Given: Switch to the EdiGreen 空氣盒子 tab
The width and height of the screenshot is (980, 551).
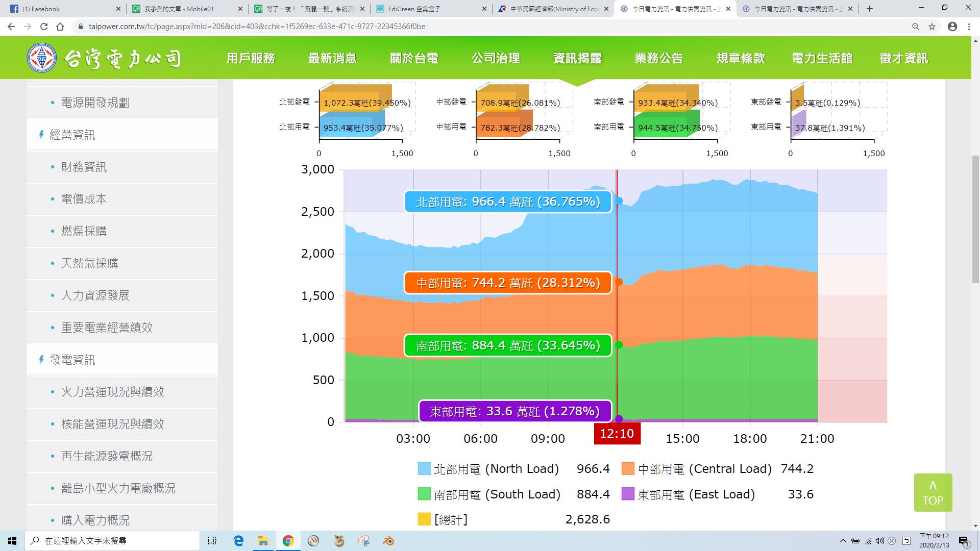Looking at the screenshot, I should 431,9.
